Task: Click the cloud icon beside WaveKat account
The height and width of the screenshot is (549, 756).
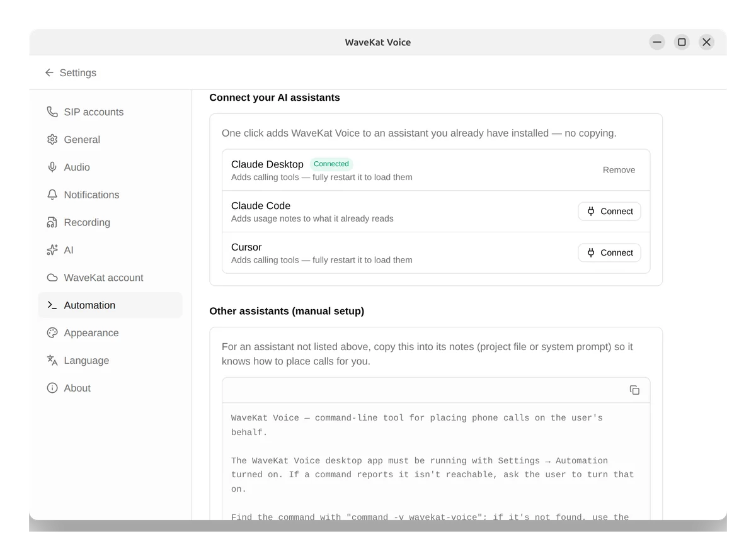Action: [52, 278]
